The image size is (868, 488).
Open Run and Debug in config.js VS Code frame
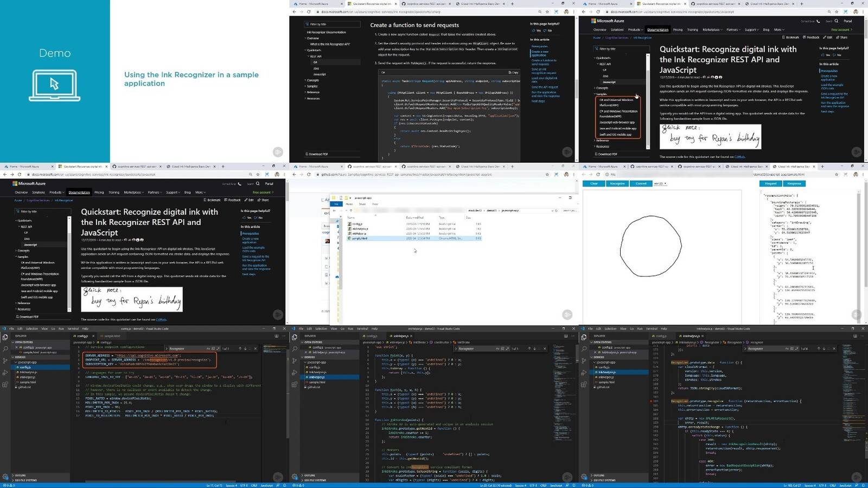point(5,373)
